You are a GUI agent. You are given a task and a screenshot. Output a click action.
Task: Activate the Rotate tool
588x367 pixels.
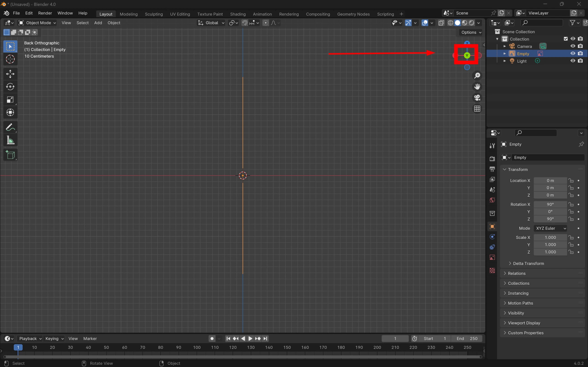(x=10, y=87)
